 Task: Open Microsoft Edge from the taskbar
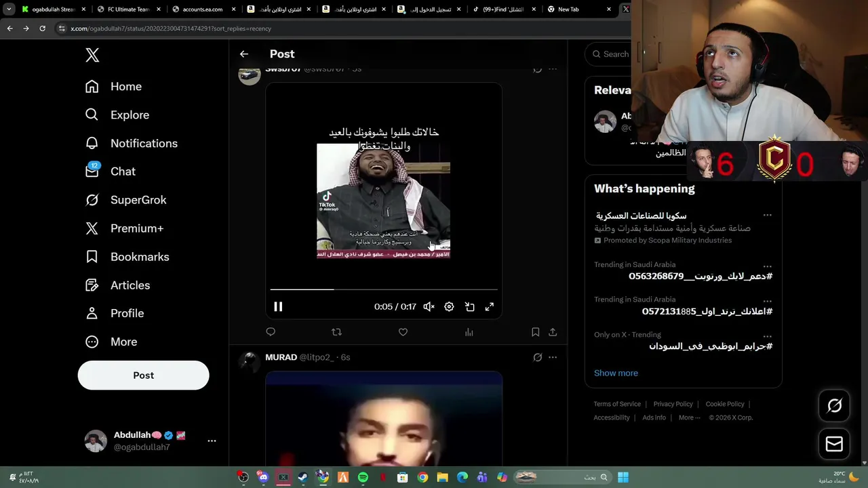[x=462, y=477]
